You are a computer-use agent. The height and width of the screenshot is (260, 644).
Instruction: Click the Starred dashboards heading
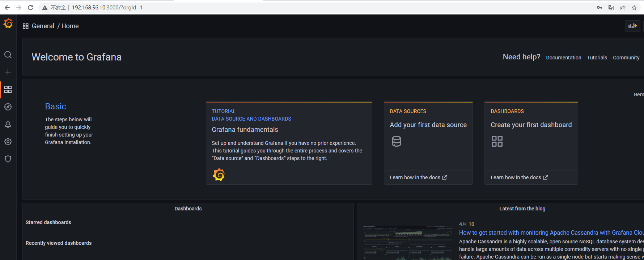48,222
